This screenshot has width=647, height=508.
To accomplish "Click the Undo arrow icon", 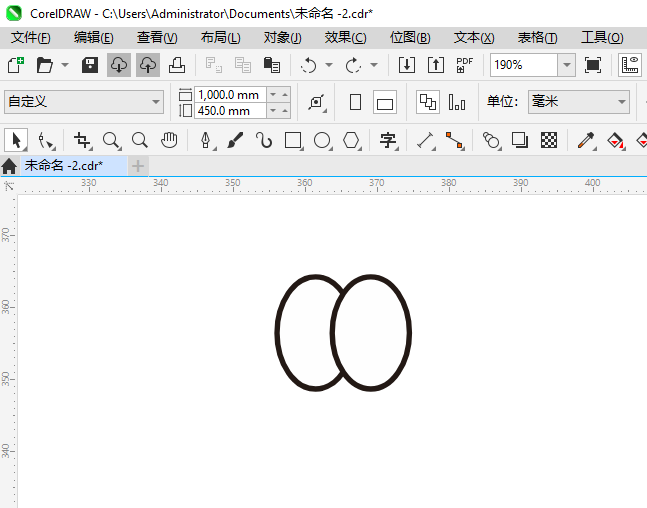I will (309, 65).
